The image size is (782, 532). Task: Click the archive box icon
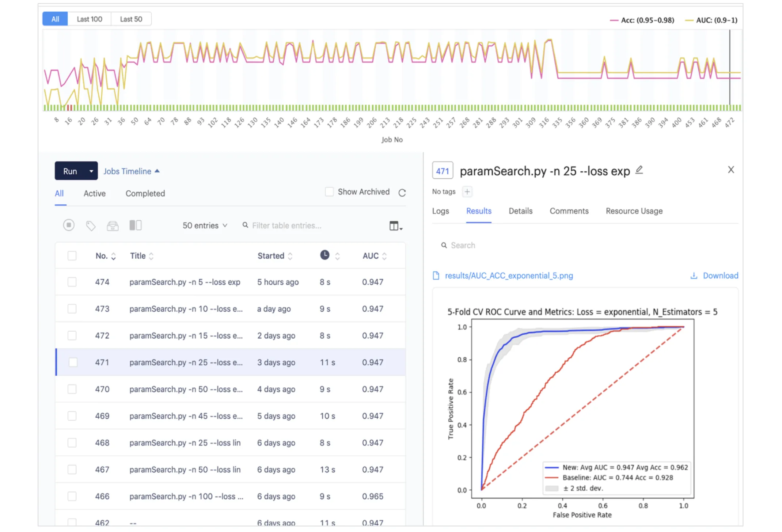tap(113, 226)
